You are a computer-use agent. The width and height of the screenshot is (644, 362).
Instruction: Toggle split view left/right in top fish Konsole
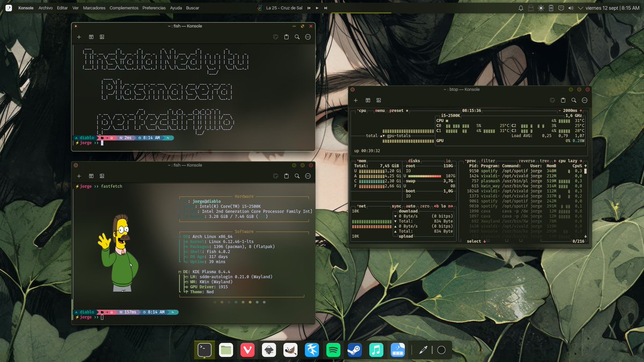[91, 37]
